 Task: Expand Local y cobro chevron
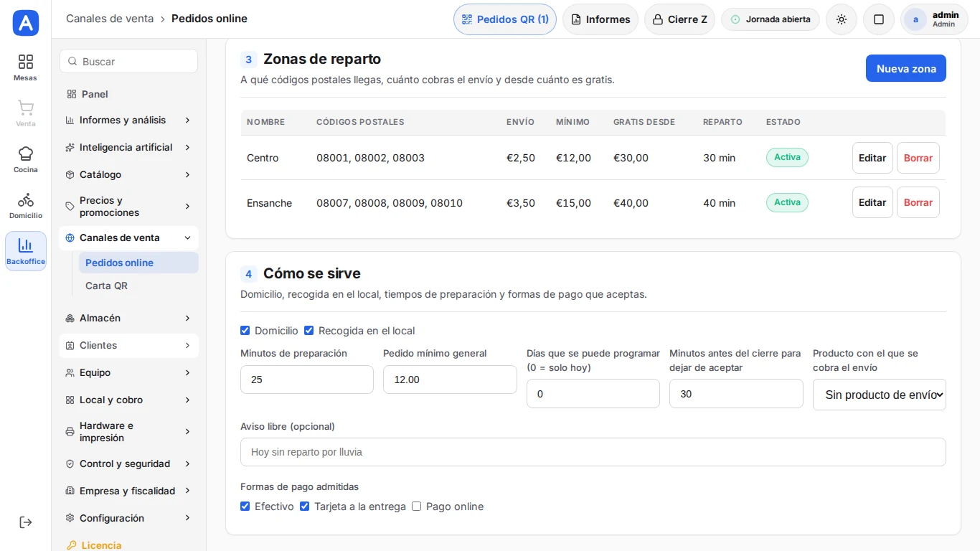(x=187, y=400)
